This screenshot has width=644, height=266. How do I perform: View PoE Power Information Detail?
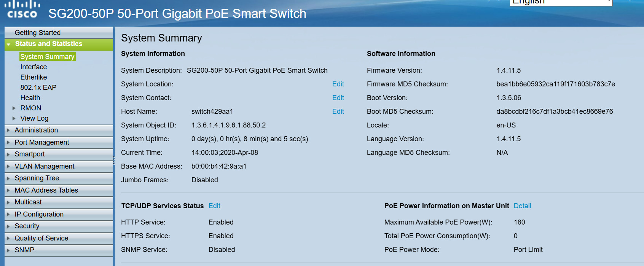522,206
